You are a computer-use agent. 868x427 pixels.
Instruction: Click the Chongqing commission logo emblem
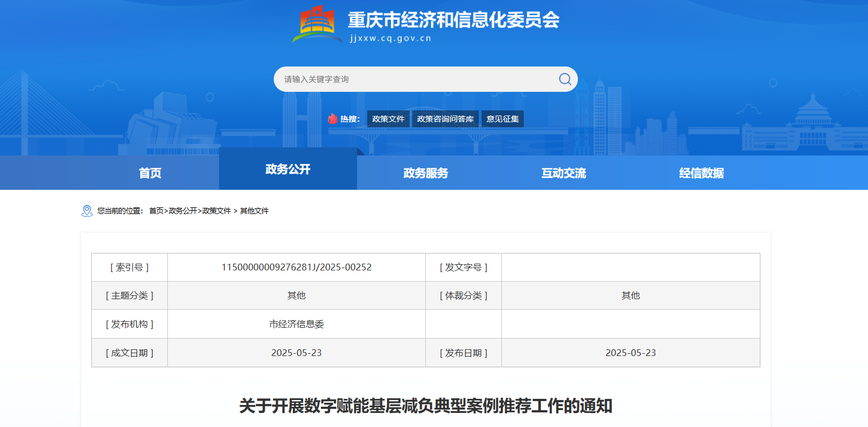click(317, 24)
